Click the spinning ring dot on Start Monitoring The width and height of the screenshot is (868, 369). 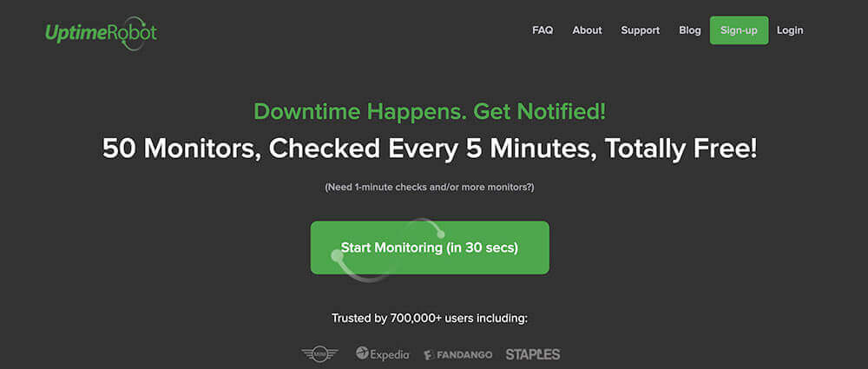337,255
